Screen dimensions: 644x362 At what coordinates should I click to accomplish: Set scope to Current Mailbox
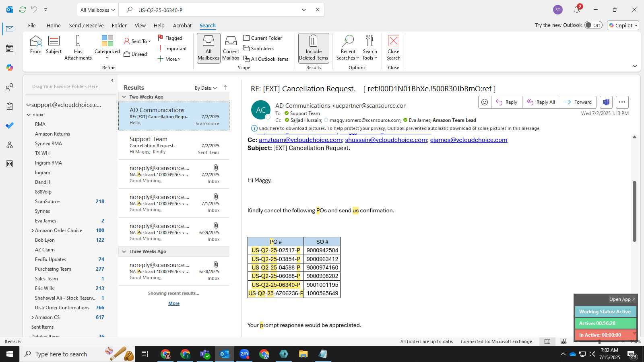pos(231,47)
